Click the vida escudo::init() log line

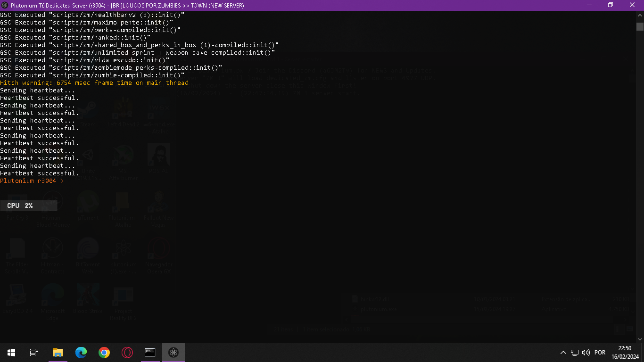click(x=85, y=60)
